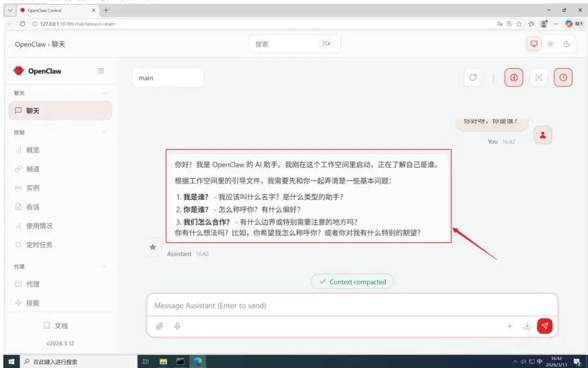
Task: Click the You sender label
Action: click(492, 142)
